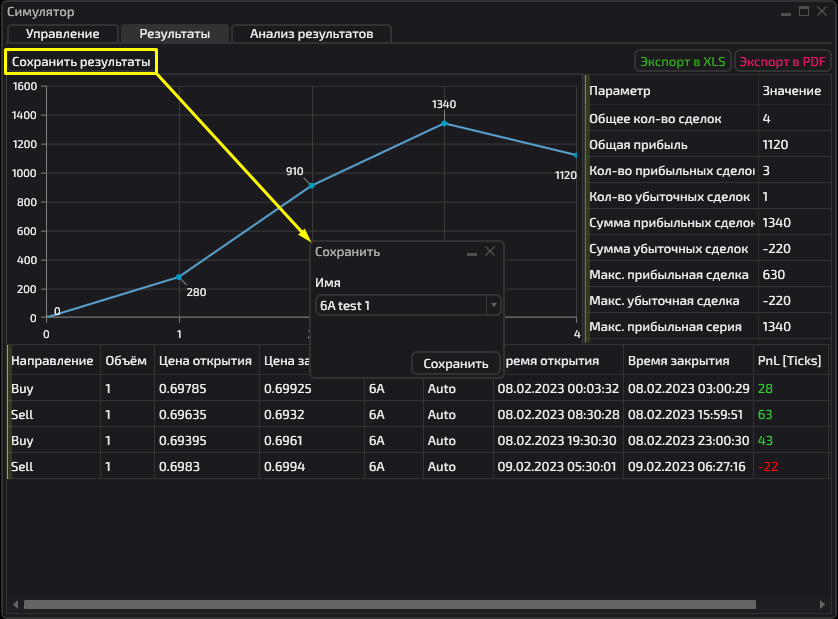Click the 09.02.2023 05:30:01 open time cell
Viewport: 838px width, 619px height.
(558, 467)
